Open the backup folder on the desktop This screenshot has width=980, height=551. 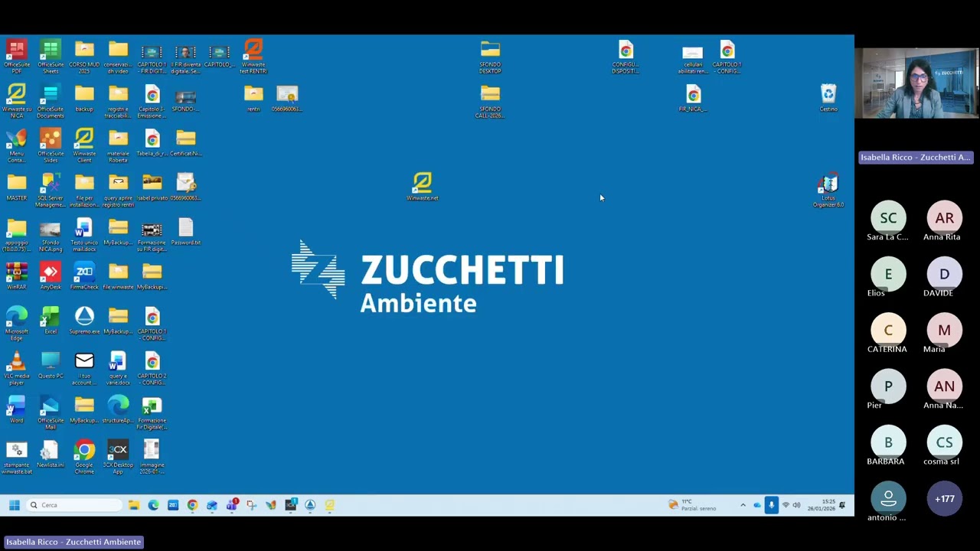pyautogui.click(x=84, y=99)
